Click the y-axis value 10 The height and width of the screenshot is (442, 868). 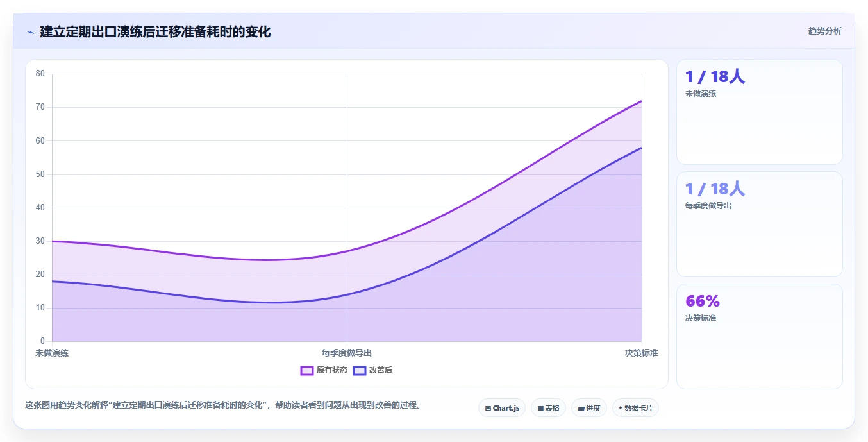[x=40, y=308]
